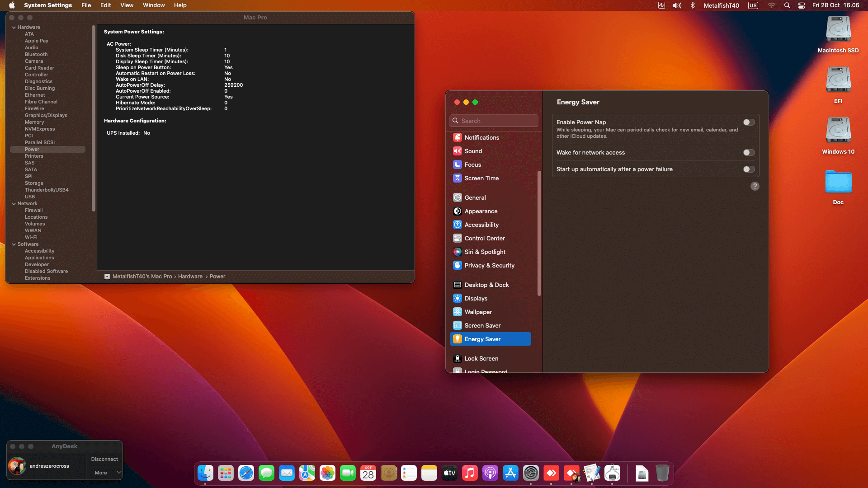
Task: Click the Wallpaper sidebar icon
Action: tap(458, 312)
